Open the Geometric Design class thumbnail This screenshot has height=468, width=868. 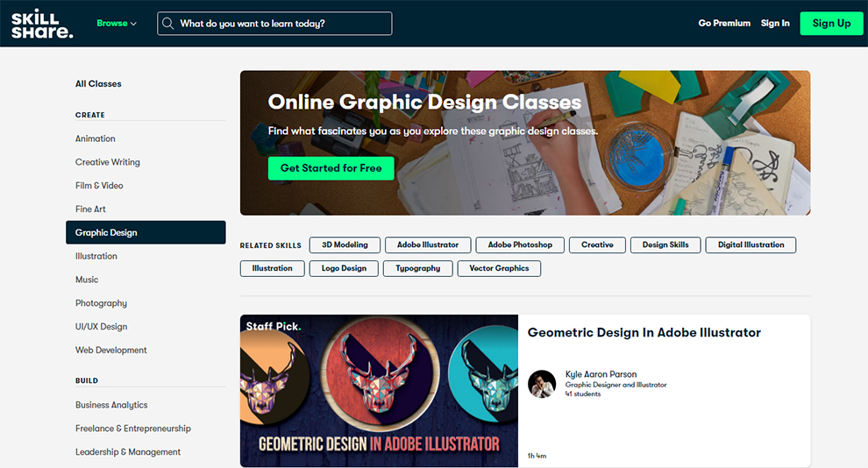[379, 391]
